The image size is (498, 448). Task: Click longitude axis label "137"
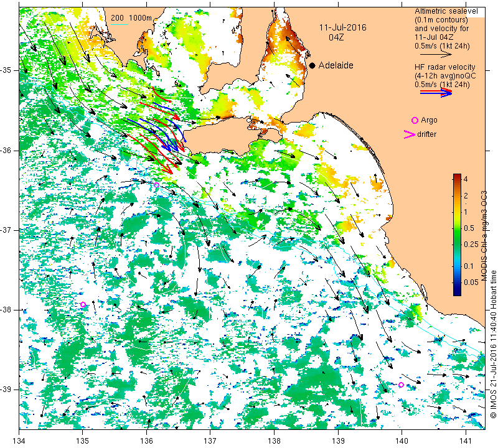[x=210, y=441]
